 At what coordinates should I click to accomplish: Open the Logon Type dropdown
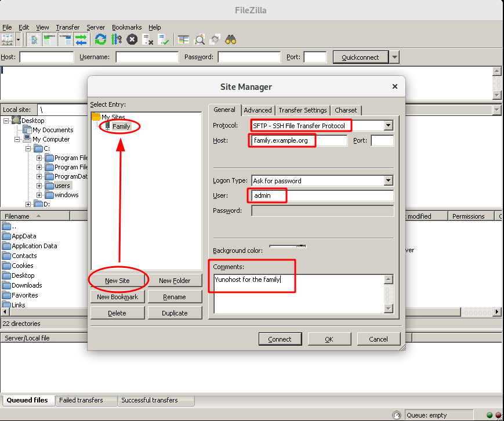pos(387,180)
